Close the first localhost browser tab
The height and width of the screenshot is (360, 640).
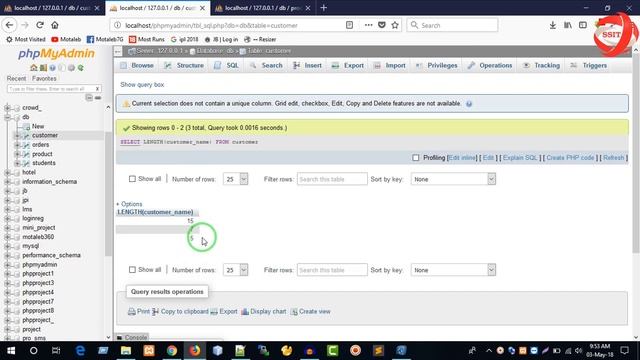[x=97, y=8]
